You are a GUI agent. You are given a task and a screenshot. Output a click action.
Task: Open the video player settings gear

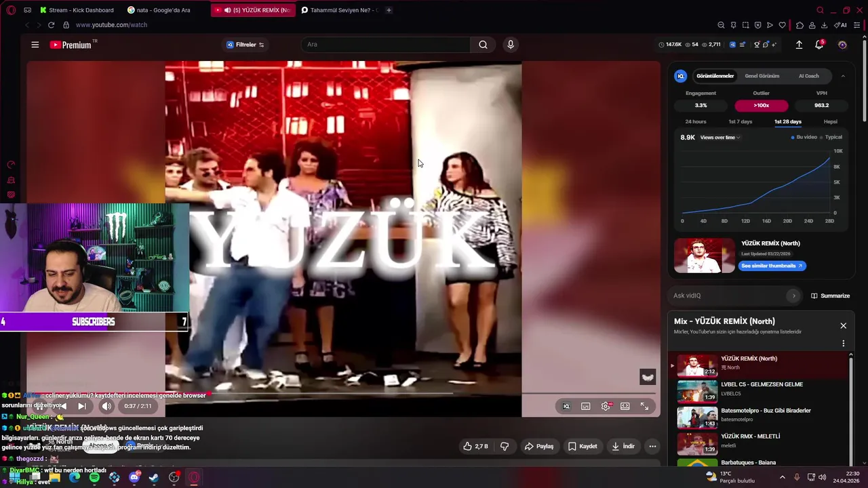tap(606, 406)
